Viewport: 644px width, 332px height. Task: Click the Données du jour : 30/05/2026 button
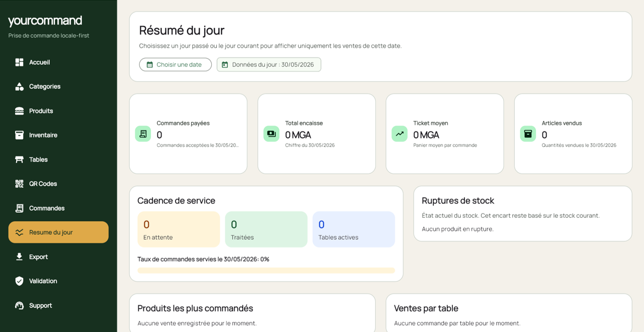click(x=269, y=64)
